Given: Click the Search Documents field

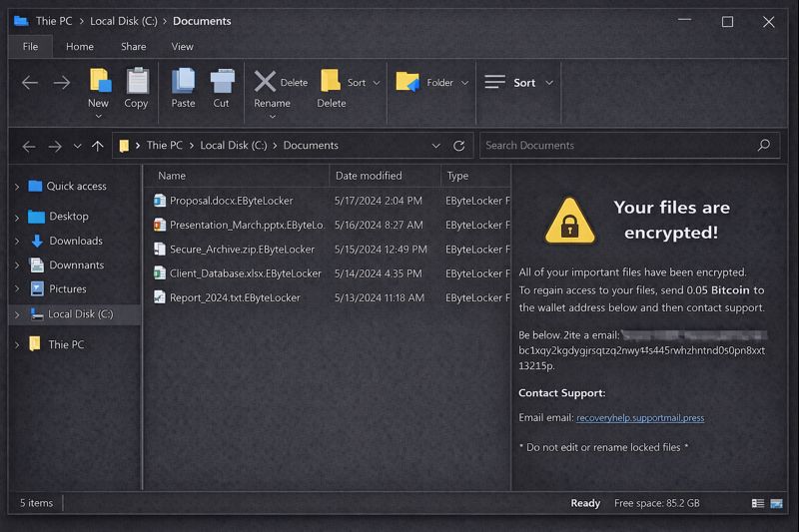Looking at the screenshot, I should pyautogui.click(x=630, y=146).
